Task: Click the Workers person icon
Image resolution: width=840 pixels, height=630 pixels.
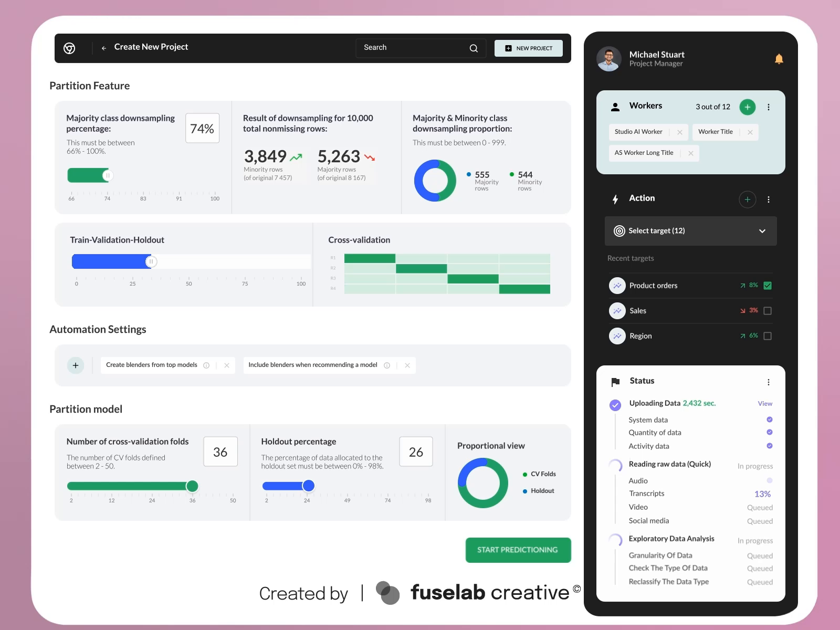Action: 615,107
